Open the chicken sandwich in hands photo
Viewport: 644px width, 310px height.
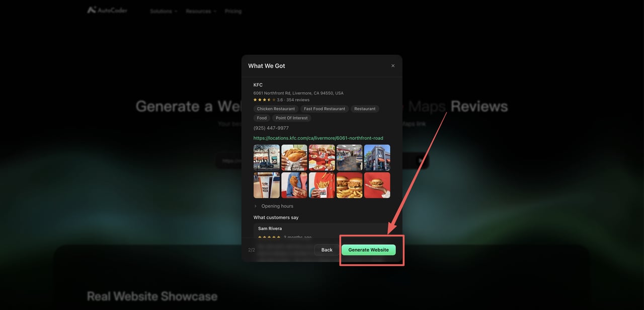294,158
